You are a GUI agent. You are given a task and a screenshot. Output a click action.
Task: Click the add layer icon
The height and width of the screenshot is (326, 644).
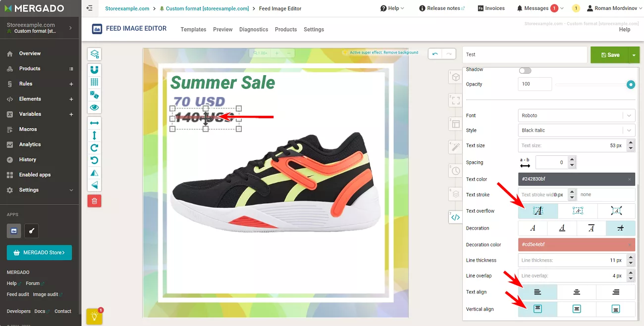pyautogui.click(x=94, y=54)
